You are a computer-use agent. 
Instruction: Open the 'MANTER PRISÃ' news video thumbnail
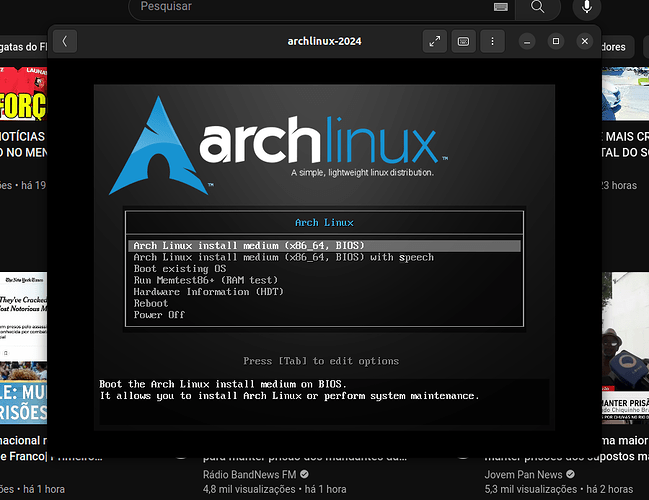coord(625,348)
